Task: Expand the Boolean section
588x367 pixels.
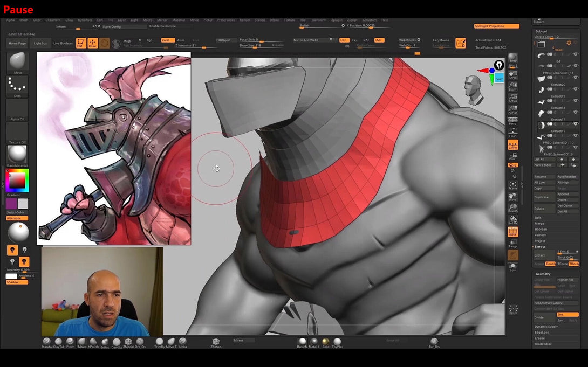Action: [x=541, y=229]
